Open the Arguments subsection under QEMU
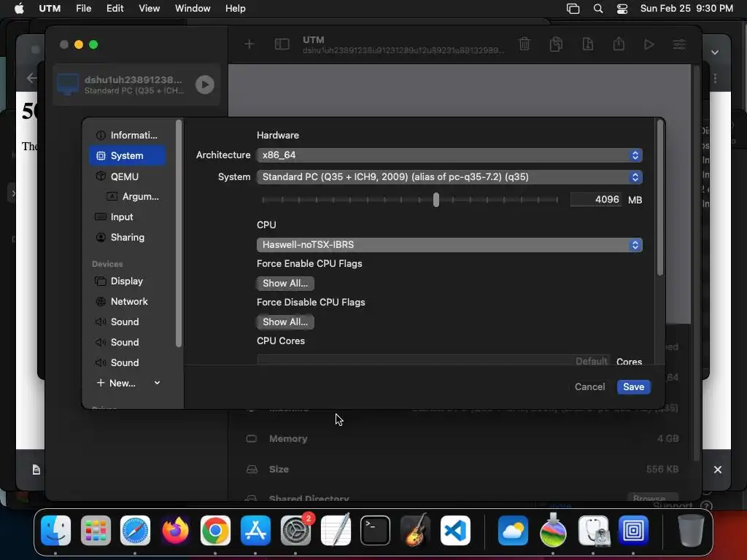 (x=133, y=196)
